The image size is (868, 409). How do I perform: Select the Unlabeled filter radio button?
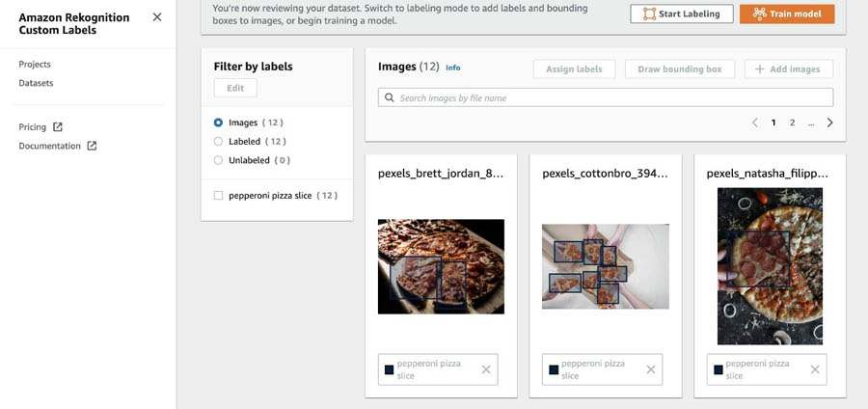[x=218, y=160]
